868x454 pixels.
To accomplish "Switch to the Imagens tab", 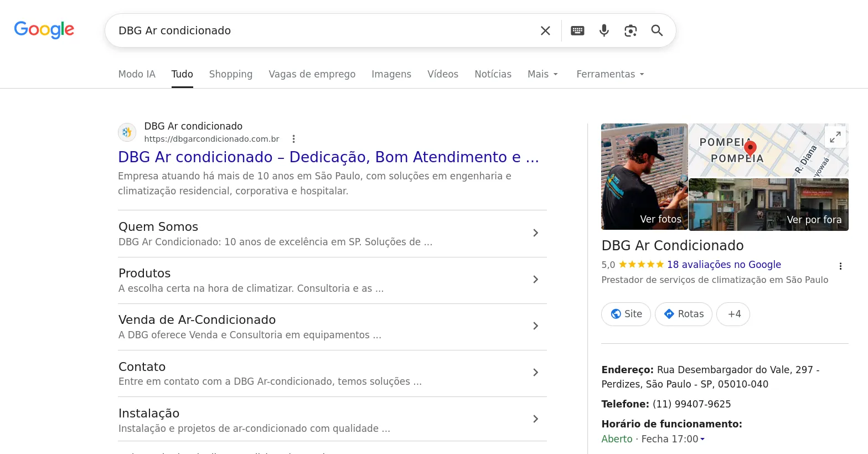I will pyautogui.click(x=391, y=74).
